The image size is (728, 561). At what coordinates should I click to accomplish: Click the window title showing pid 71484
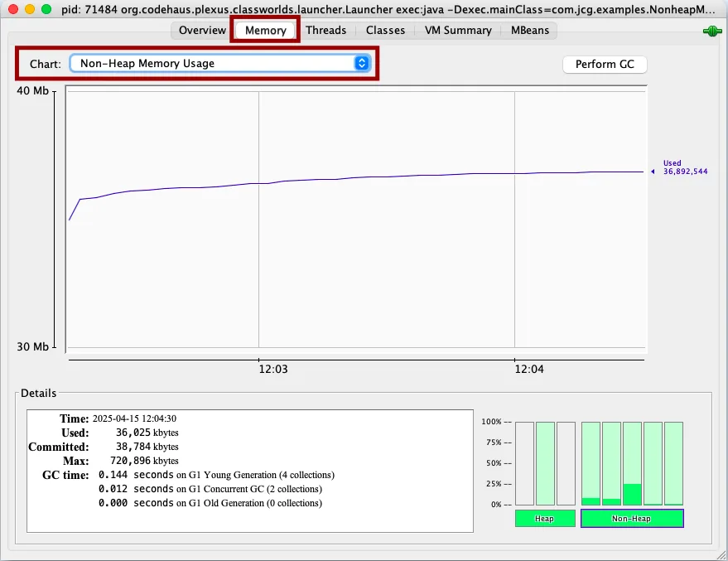click(x=388, y=9)
